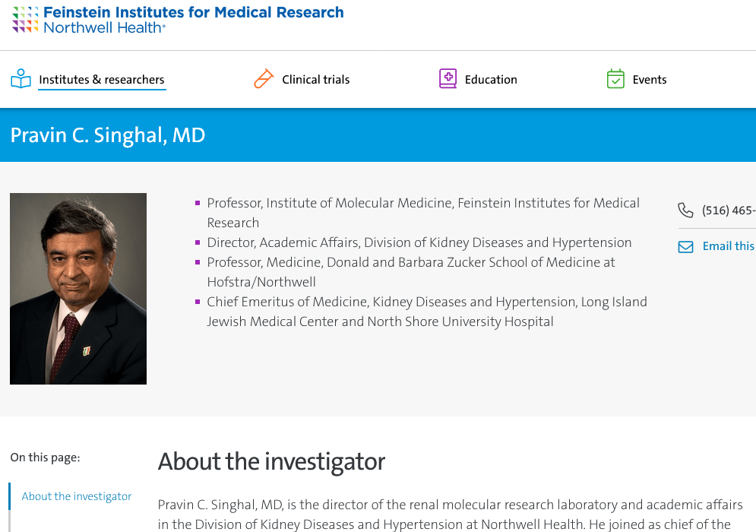Image resolution: width=756 pixels, height=532 pixels.
Task: Click the Feinstein Institutes for Medical Research title
Action: coord(194,12)
